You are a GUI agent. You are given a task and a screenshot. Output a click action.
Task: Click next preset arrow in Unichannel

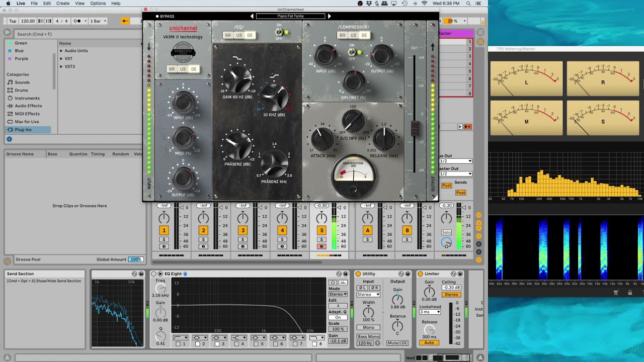coord(330,16)
